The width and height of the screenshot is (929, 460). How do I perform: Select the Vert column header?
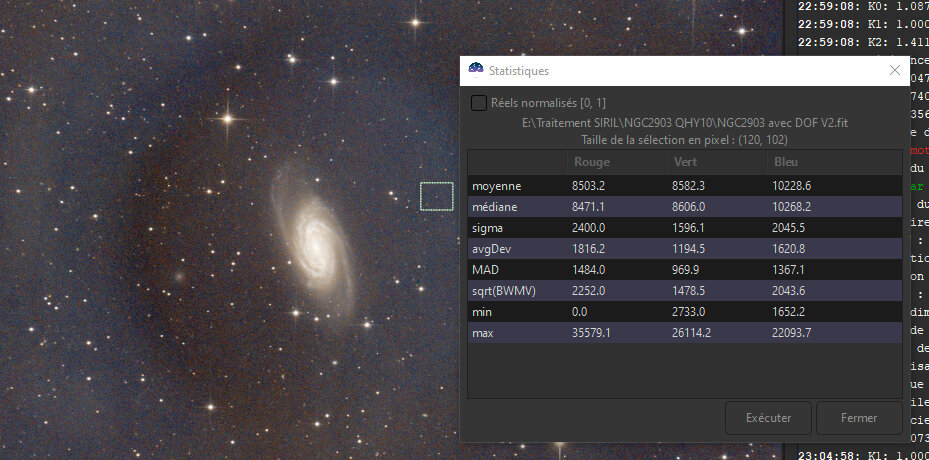pyautogui.click(x=685, y=162)
